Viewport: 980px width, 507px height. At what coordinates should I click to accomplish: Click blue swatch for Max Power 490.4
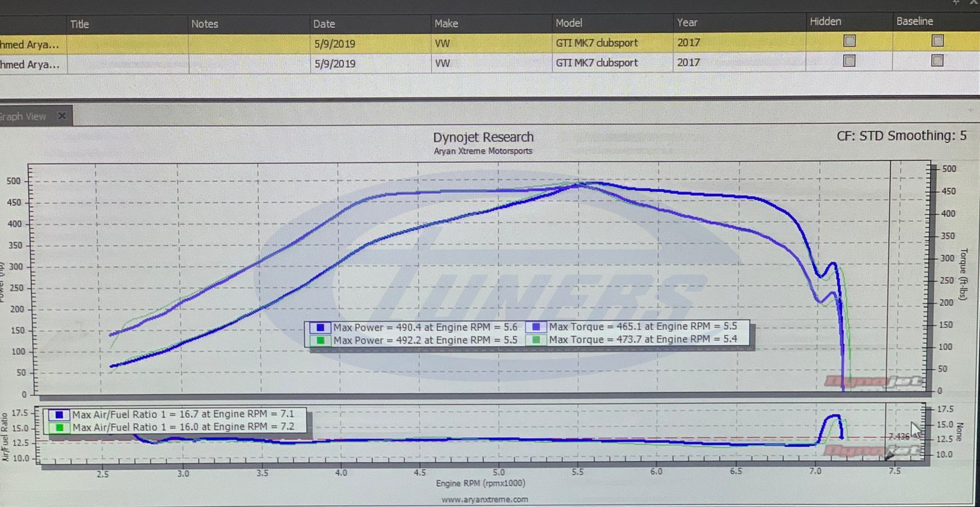coord(320,327)
